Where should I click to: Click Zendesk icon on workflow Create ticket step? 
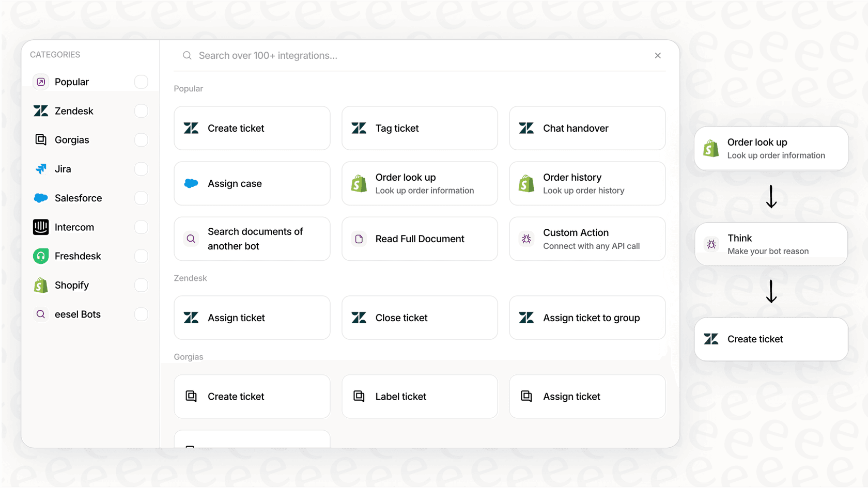[711, 339]
